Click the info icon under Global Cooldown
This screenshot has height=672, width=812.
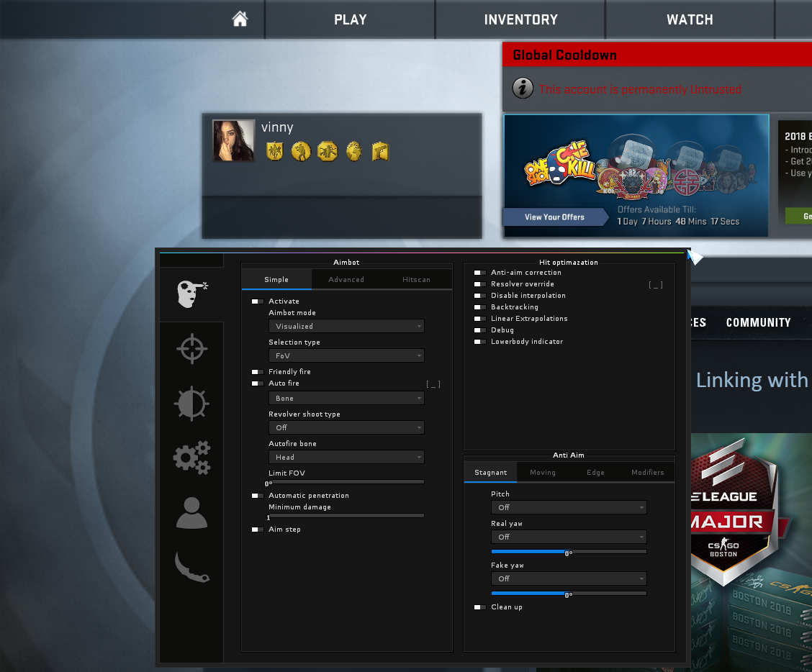click(x=523, y=88)
